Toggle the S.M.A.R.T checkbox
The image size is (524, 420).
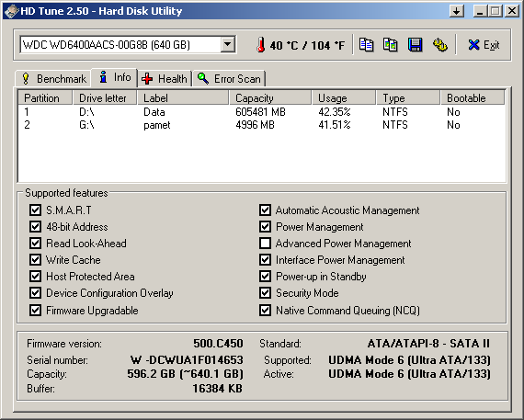point(35,210)
